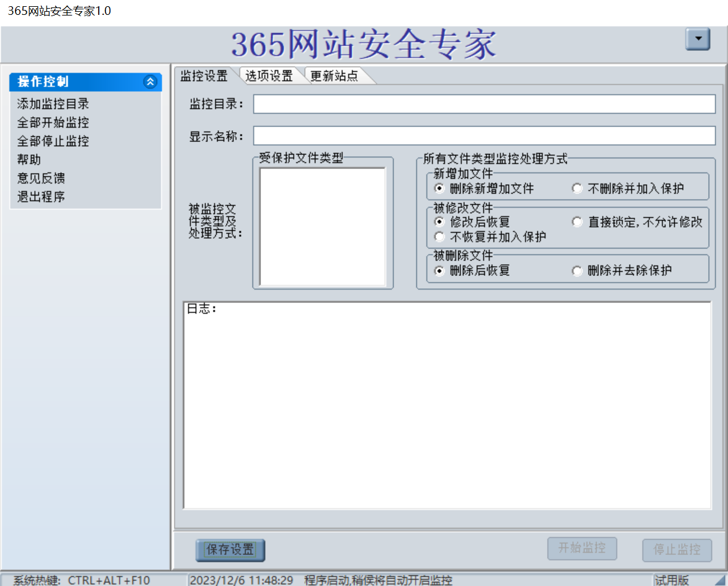The height and width of the screenshot is (586, 728).
Task: Collapse the 操作控制 panel with the chevron icon
Action: [150, 82]
